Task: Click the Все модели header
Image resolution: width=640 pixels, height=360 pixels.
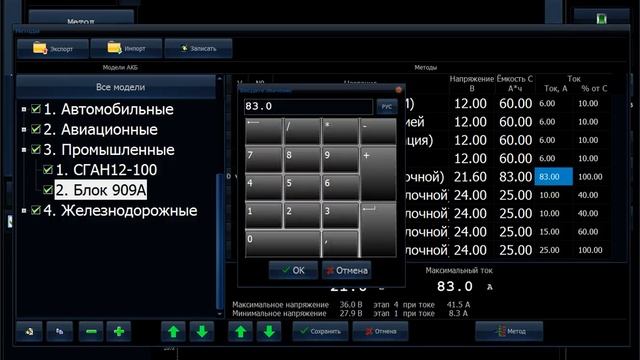Action: 116,87
